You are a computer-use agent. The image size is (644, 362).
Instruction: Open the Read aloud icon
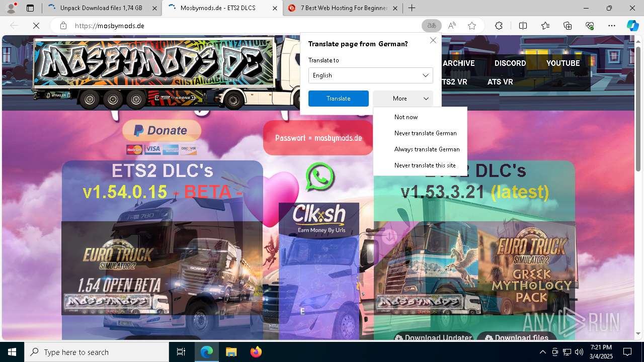coord(452,26)
